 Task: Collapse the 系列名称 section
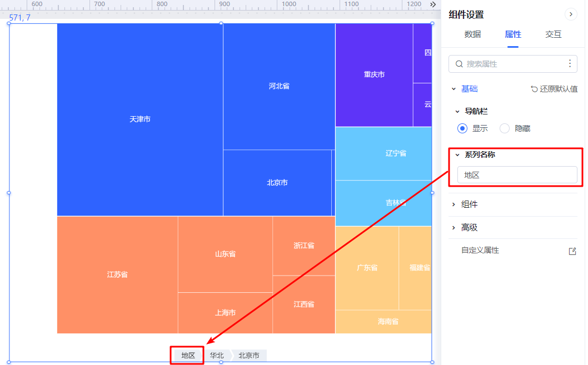coord(457,155)
